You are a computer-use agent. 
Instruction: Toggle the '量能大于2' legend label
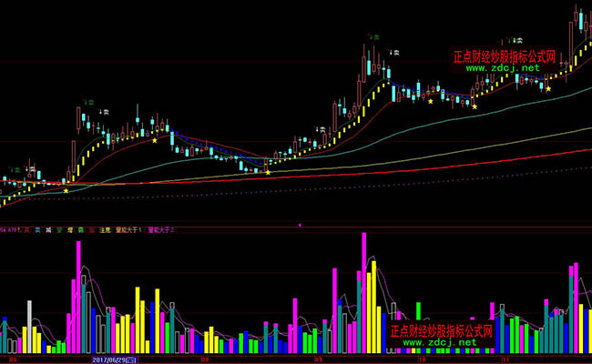158,231
